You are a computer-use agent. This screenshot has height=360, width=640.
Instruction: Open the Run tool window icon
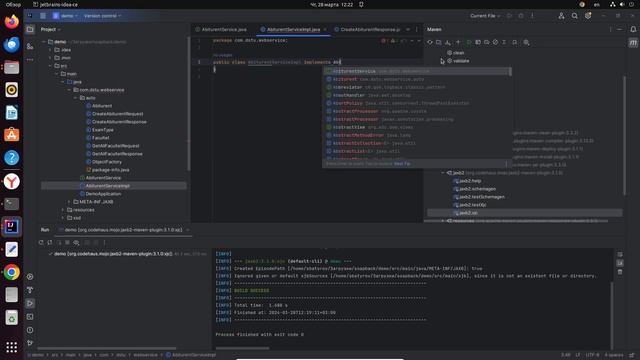click(x=30, y=303)
